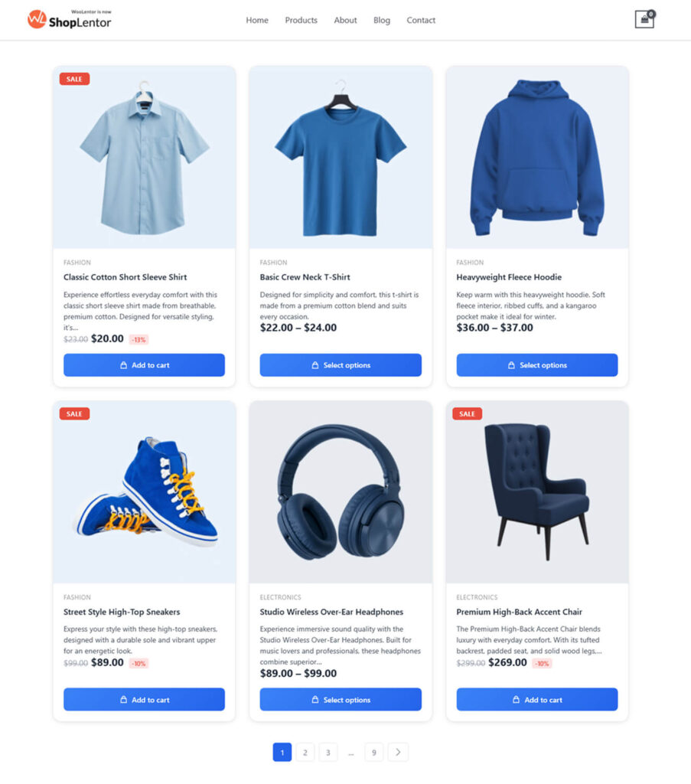The height and width of the screenshot is (784, 691).
Task: Open the Blog menu item
Action: (382, 20)
